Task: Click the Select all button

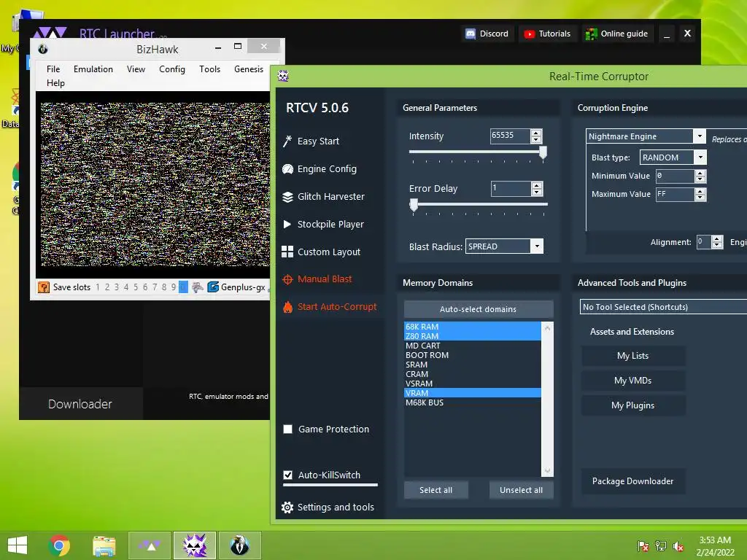Action: (x=436, y=490)
